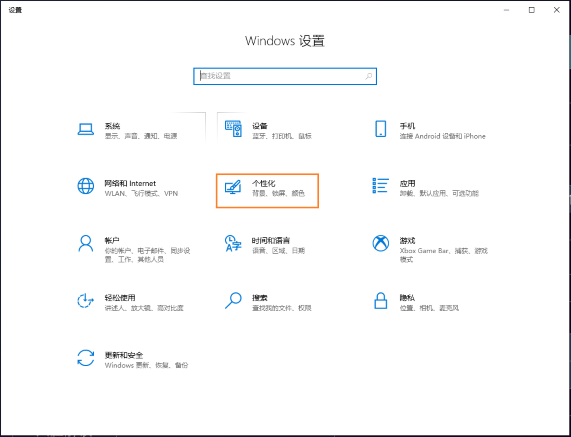Select the 更新和安全 category title
Image resolution: width=571 pixels, height=437 pixels.
coord(124,355)
